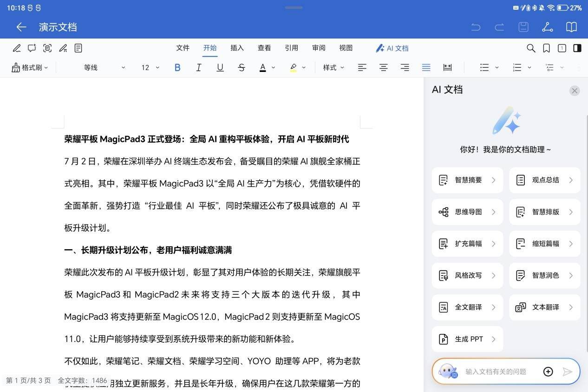Screen dimensions: 588x392
Task: Click the 生成 PPT button
Action: point(467,339)
